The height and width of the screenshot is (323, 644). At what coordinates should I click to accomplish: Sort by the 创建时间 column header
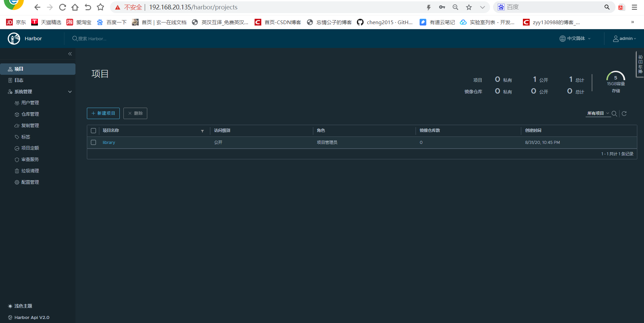pyautogui.click(x=533, y=131)
